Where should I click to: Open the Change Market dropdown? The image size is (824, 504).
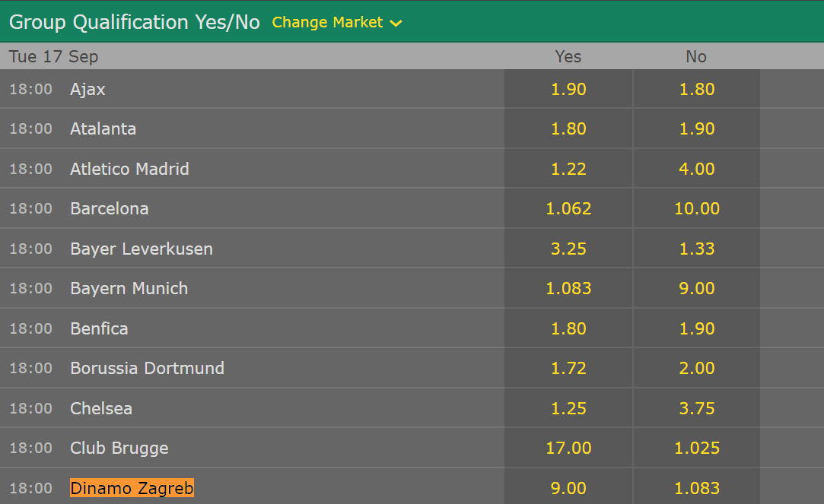[328, 22]
